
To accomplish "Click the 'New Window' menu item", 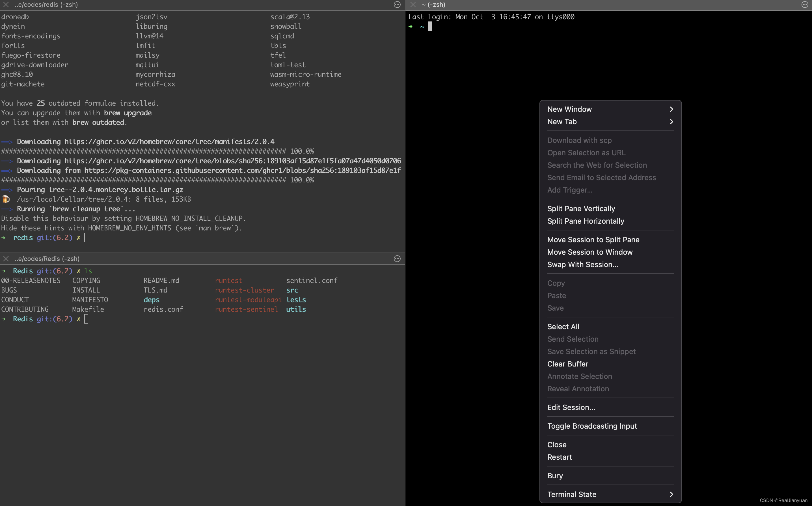I will click(610, 109).
